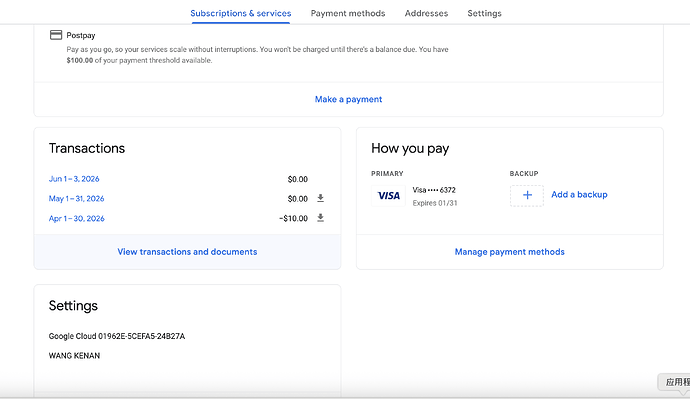Open Jun 1–3, 2026 transaction
This screenshot has height=399, width=690.
tap(74, 179)
